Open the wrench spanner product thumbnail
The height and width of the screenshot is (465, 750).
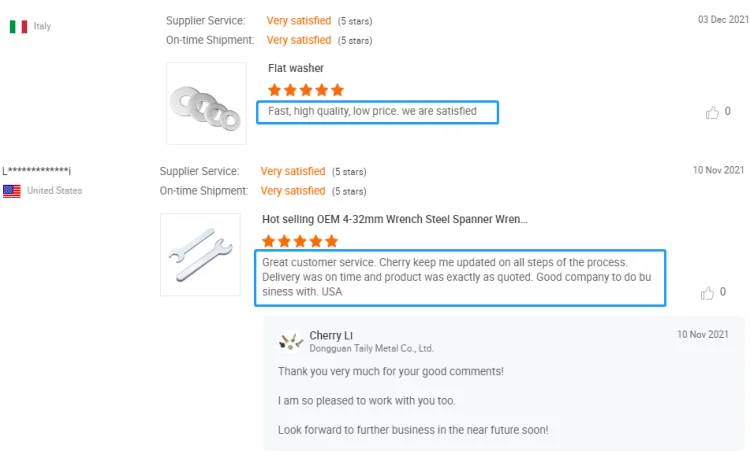coord(200,254)
